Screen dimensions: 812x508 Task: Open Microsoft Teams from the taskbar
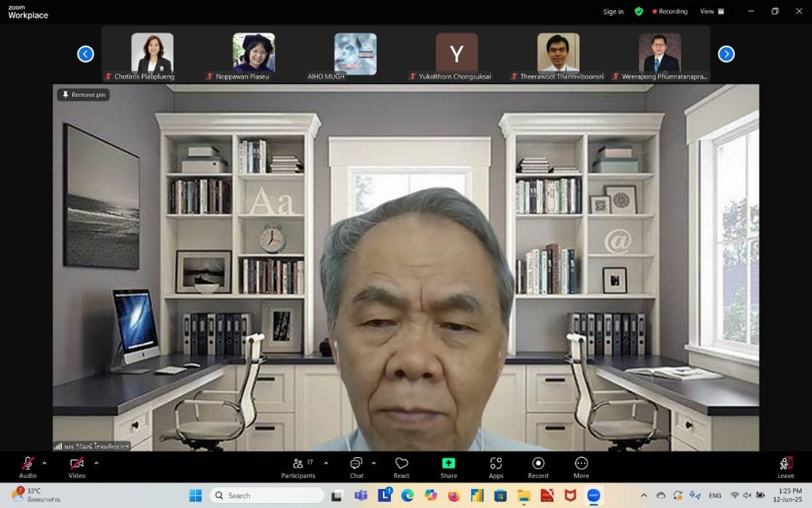[361, 496]
